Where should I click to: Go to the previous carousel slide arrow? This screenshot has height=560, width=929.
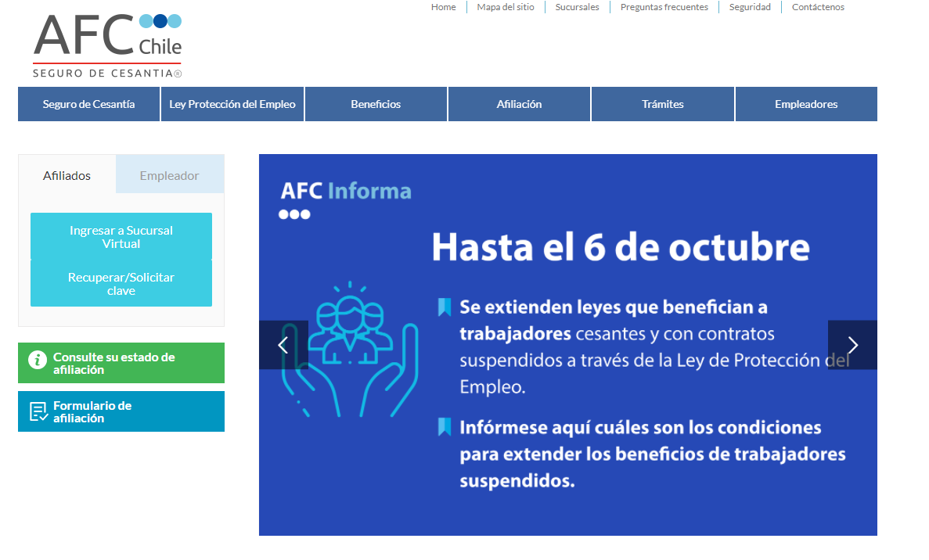(x=283, y=345)
